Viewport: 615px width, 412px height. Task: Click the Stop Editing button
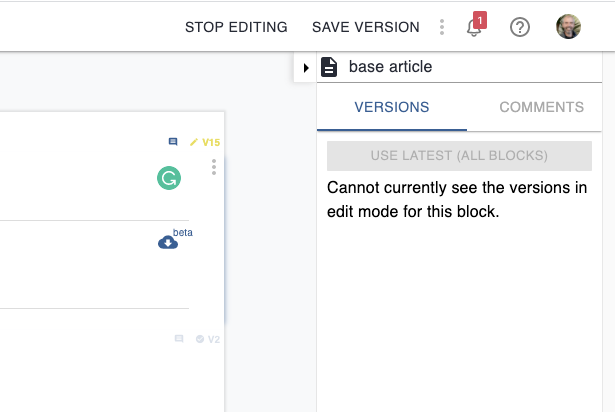[x=236, y=27]
